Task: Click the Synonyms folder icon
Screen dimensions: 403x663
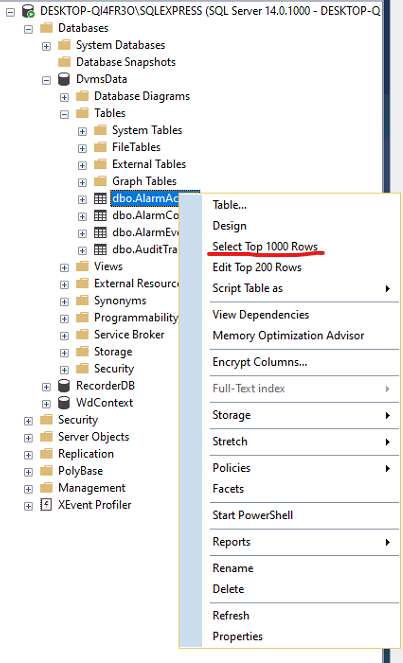Action: (x=82, y=301)
